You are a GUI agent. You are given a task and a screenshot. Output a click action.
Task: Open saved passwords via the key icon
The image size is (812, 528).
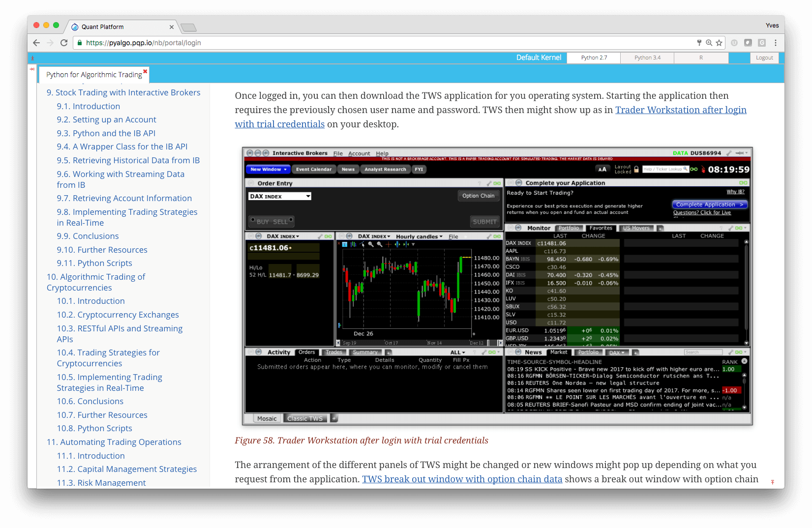coord(699,43)
